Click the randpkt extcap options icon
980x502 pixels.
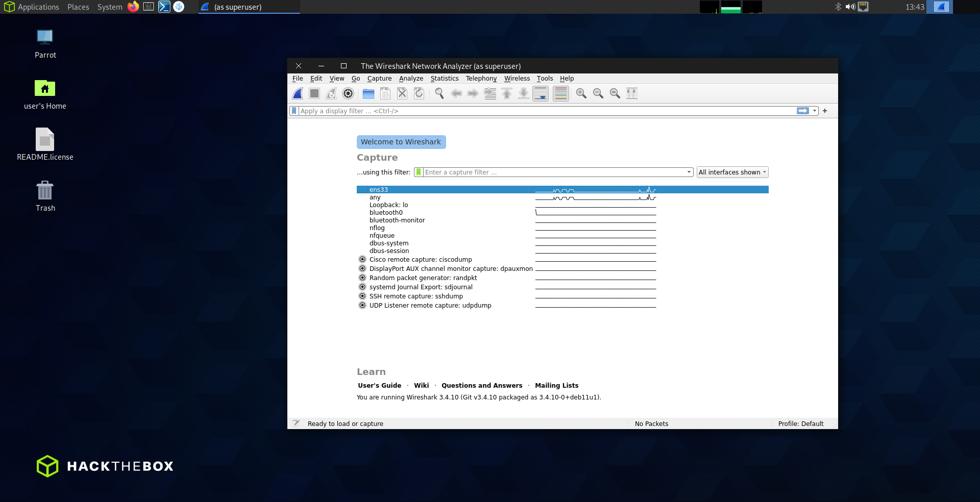pyautogui.click(x=362, y=278)
